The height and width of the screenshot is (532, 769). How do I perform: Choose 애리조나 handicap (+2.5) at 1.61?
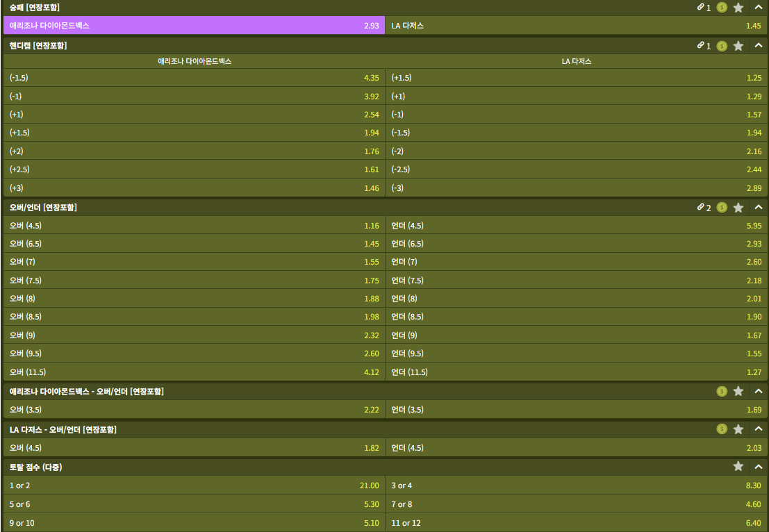(195, 169)
